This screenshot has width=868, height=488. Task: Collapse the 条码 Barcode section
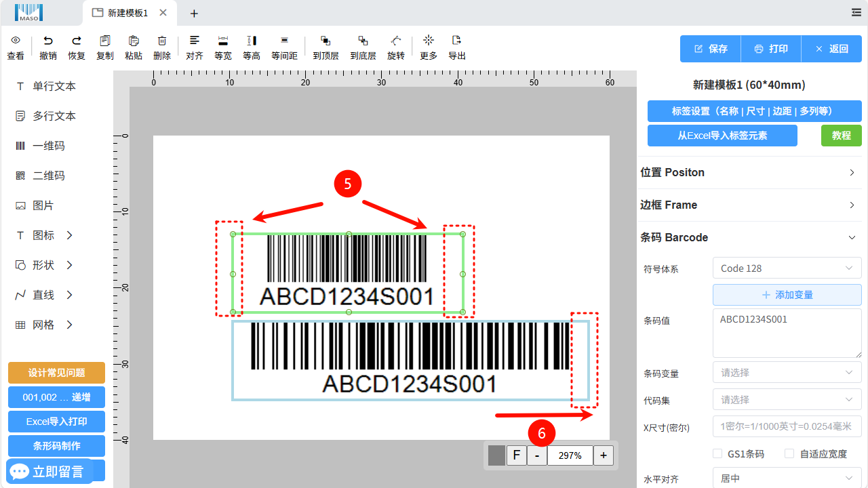click(749, 237)
